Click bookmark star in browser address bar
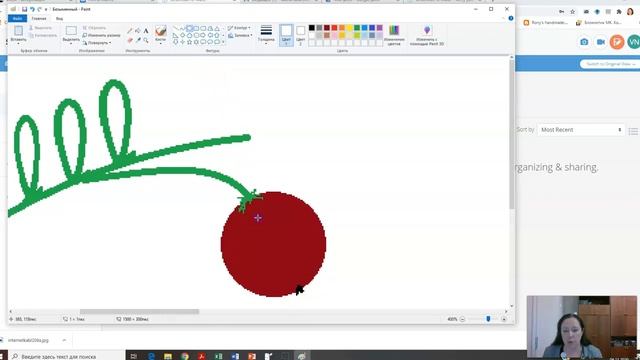Screen dimensions: 640x360 [x=572, y=12]
